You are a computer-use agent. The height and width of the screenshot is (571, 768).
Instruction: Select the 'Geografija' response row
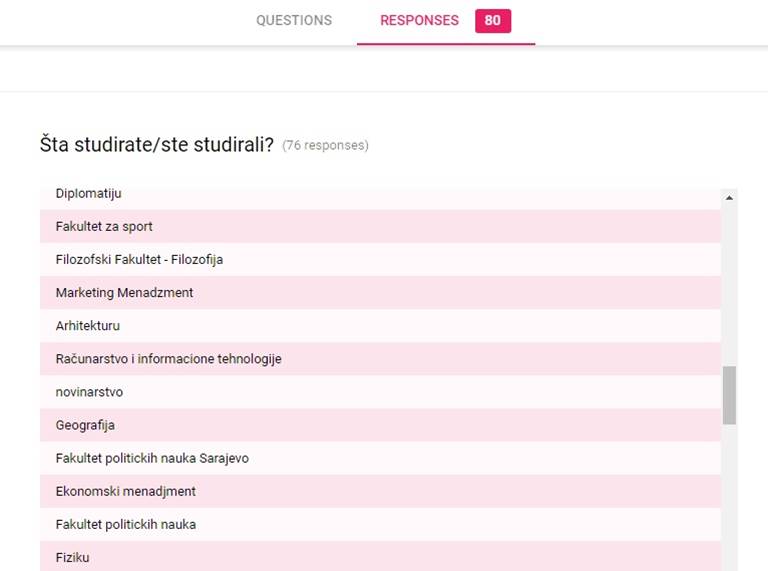pyautogui.click(x=85, y=425)
